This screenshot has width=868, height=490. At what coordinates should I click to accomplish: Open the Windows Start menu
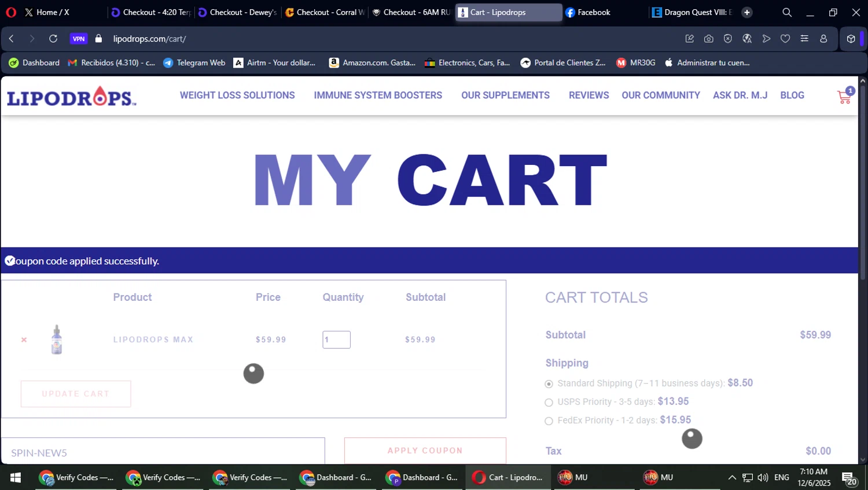tap(16, 477)
